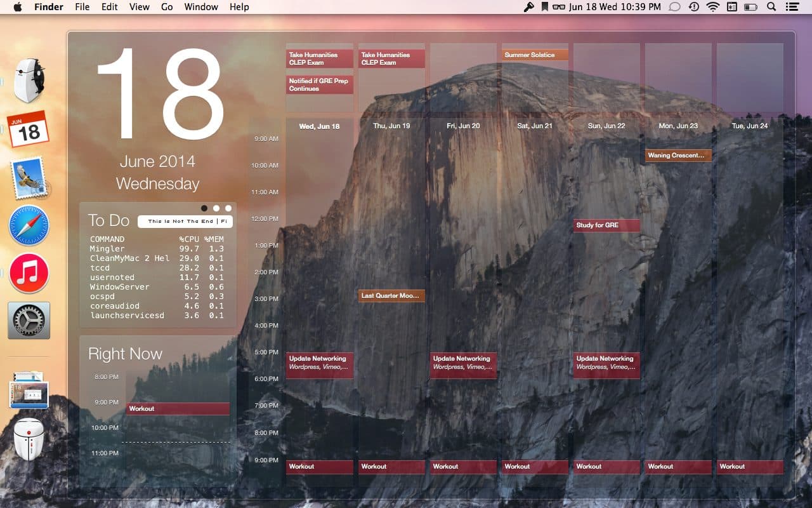Select the middle white page dot in To Do
The width and height of the screenshot is (812, 508).
(x=216, y=208)
